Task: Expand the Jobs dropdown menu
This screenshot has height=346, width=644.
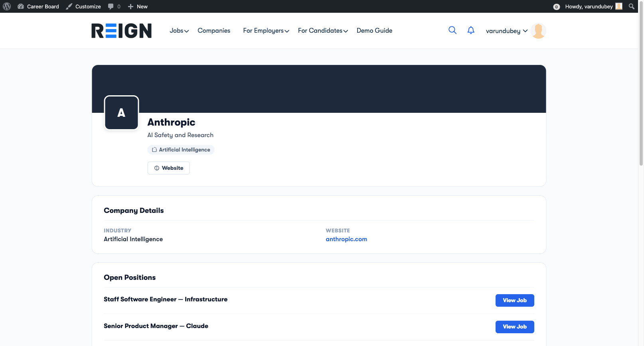Action: coord(179,31)
